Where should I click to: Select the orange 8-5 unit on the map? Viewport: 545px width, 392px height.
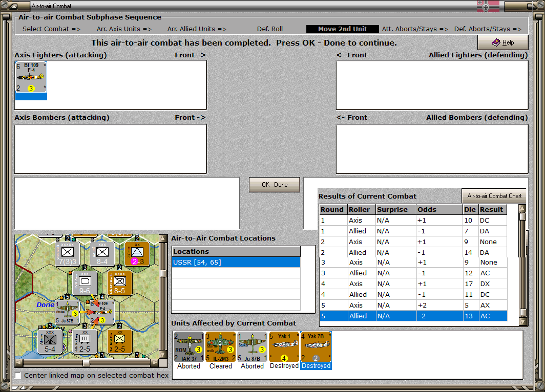(119, 283)
